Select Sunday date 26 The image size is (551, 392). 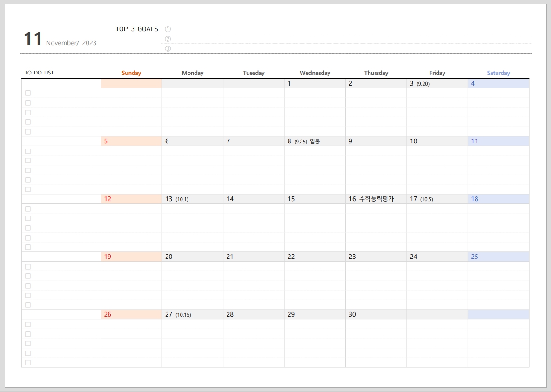click(x=131, y=314)
